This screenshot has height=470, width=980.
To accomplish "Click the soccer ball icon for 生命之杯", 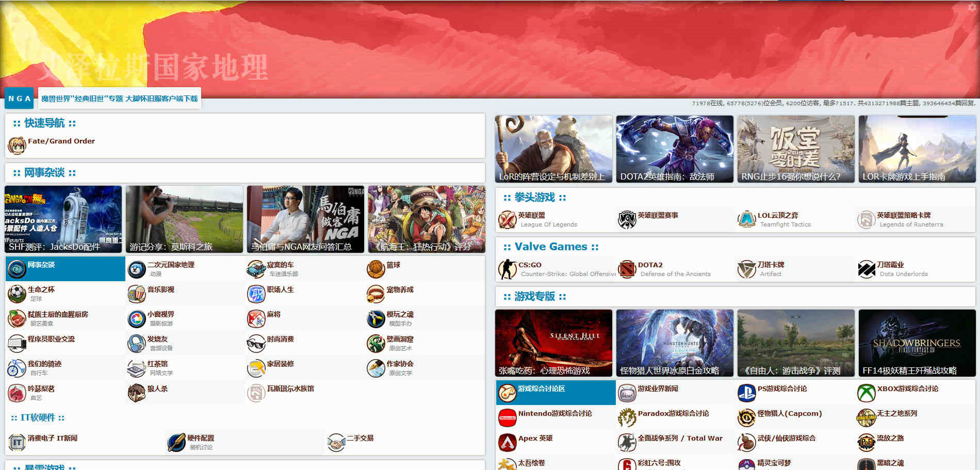I will point(17,294).
